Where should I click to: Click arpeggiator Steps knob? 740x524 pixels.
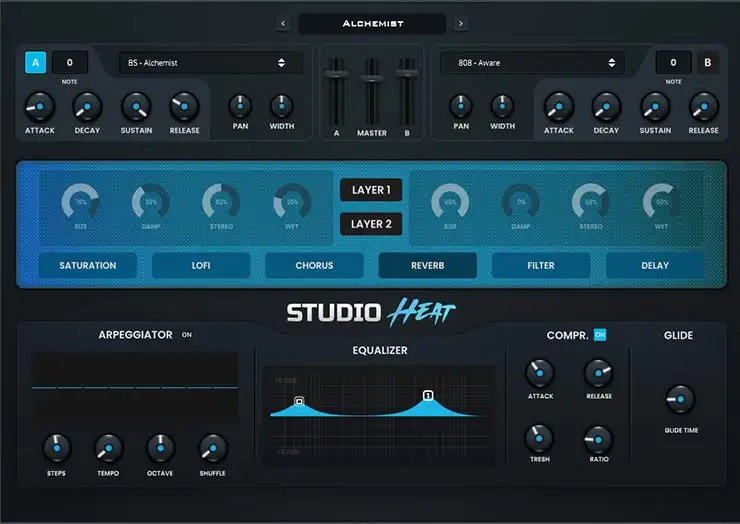point(57,448)
